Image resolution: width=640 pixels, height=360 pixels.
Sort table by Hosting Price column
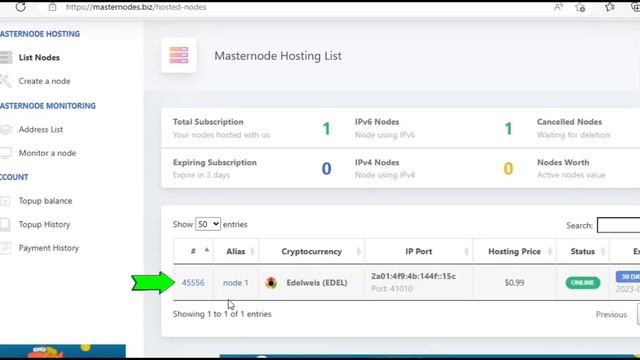tap(514, 251)
